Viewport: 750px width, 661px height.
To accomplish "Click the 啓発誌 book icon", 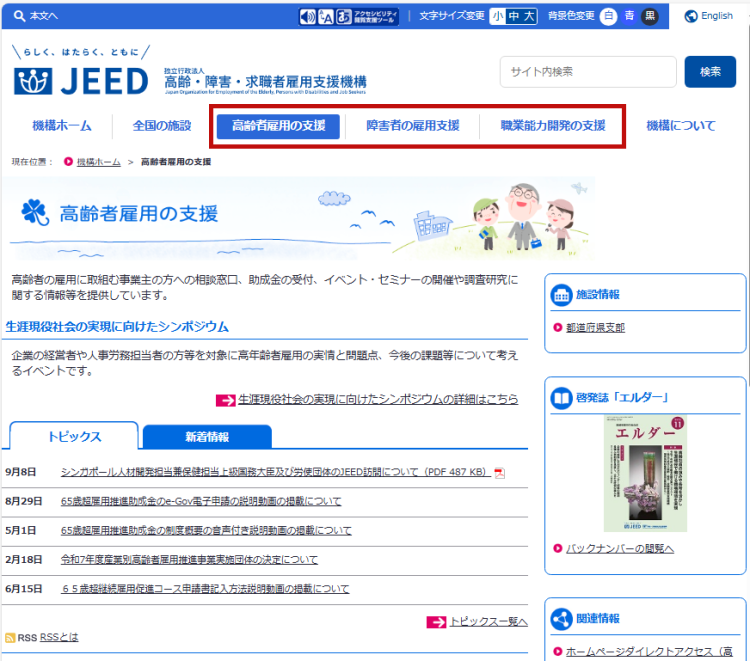I will [x=562, y=398].
